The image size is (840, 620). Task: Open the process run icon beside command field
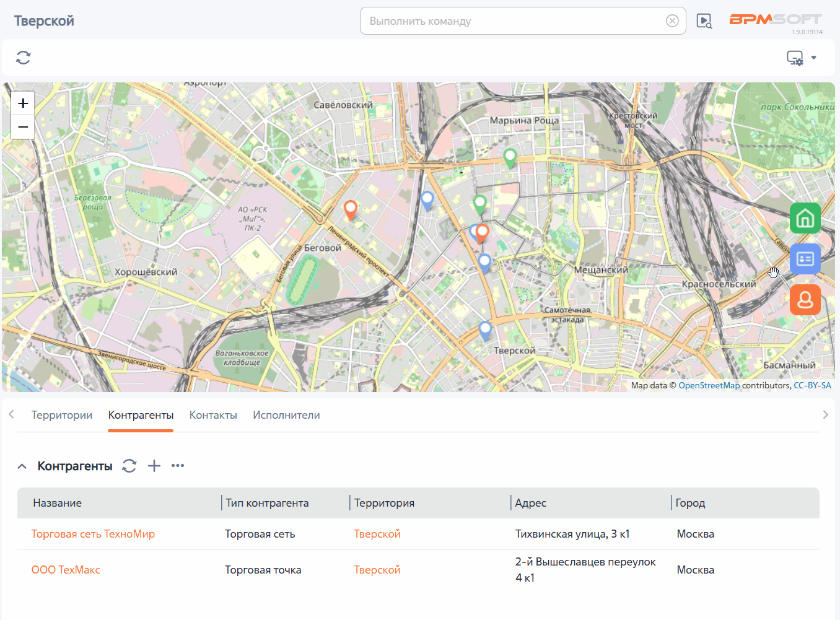(704, 21)
